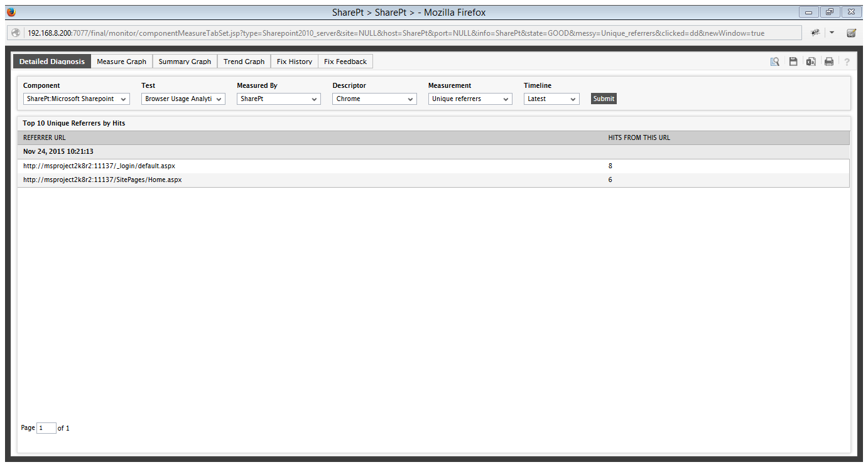Open the Fix Feedback tab
Screen dimensions: 868x467
pos(345,62)
